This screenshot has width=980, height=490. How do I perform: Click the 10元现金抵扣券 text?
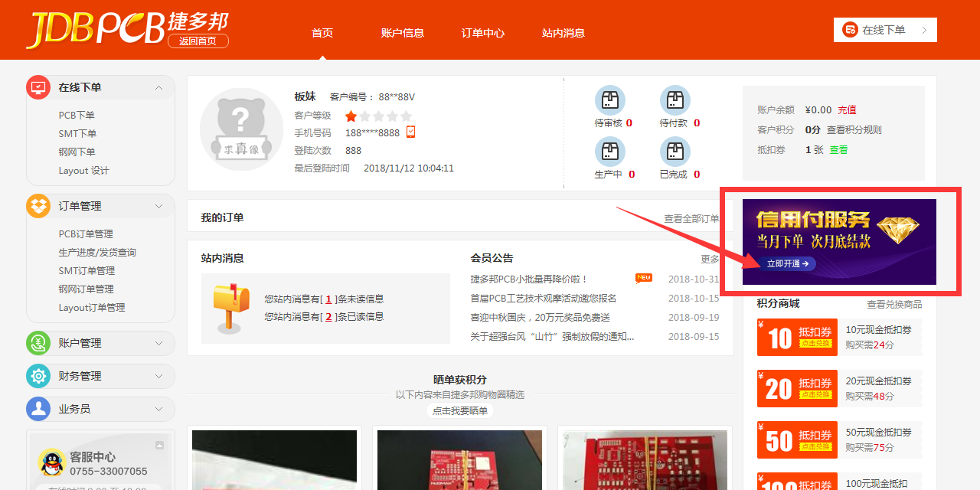click(879, 330)
